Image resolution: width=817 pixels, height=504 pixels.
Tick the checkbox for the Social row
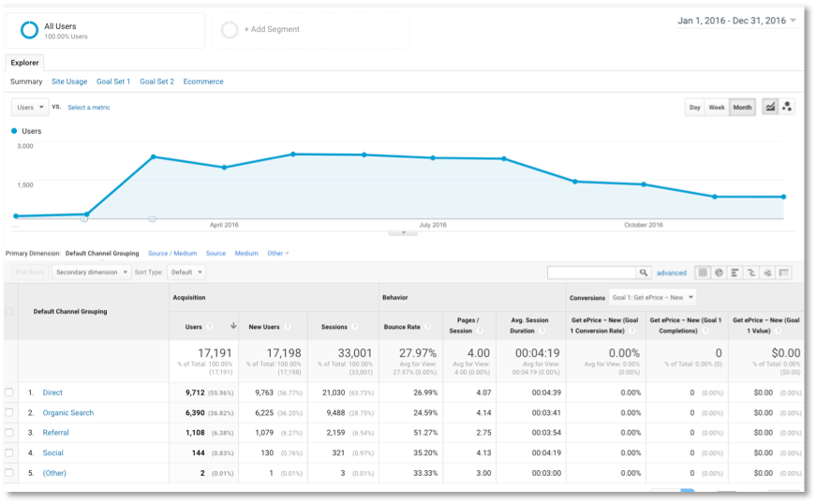click(8, 452)
